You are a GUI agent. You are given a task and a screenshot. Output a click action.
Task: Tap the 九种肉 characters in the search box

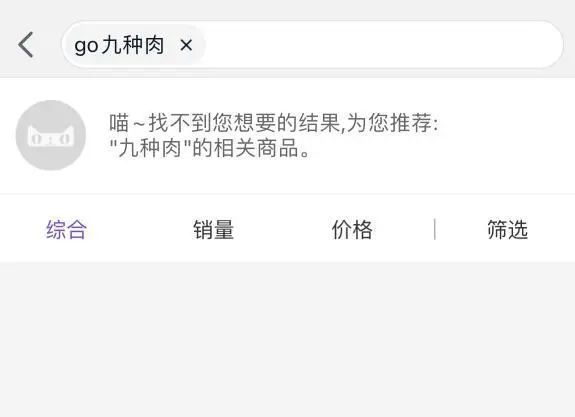click(132, 45)
